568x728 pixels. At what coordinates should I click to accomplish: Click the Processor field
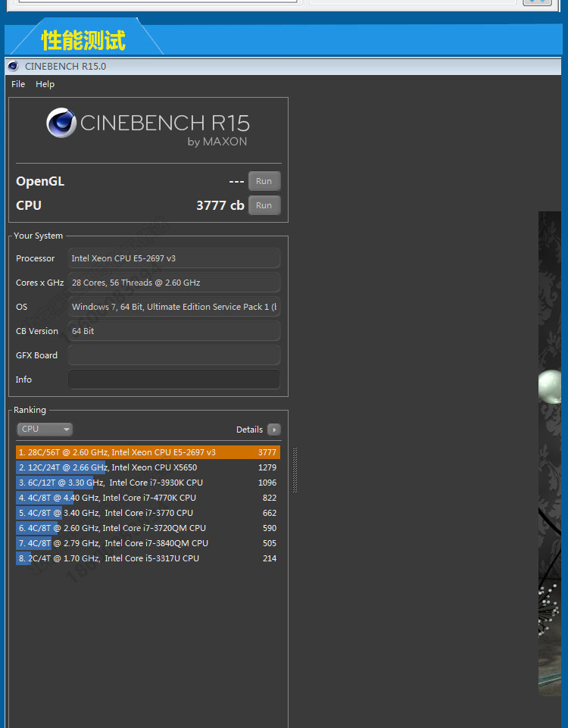174,258
